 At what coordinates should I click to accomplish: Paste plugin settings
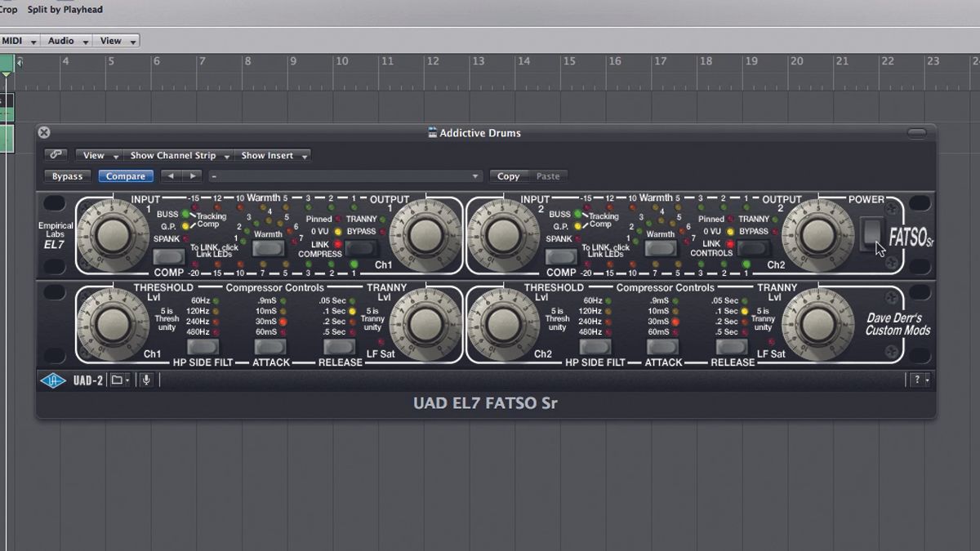click(548, 176)
